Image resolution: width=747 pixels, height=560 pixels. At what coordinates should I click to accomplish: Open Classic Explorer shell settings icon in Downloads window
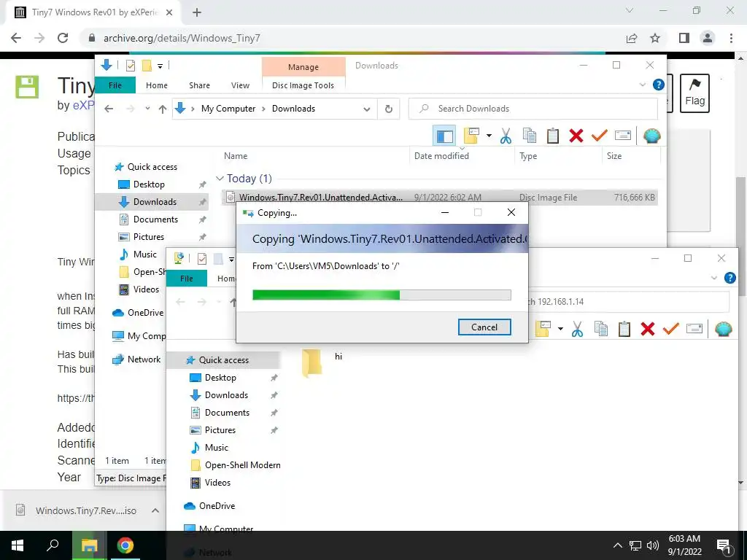tap(651, 136)
